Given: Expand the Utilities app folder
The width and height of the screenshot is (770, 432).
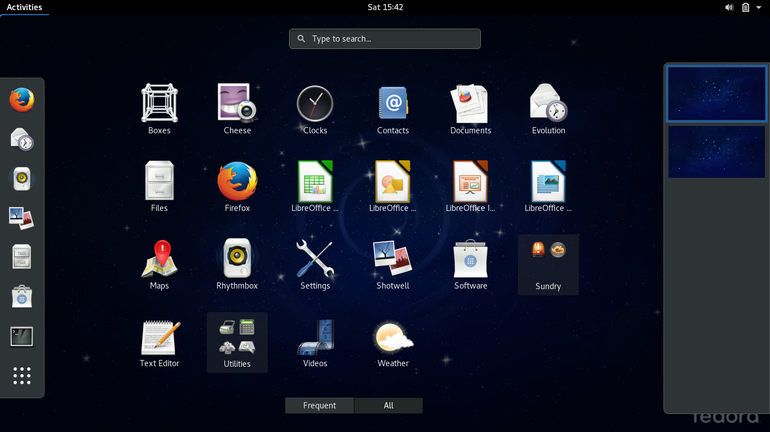Looking at the screenshot, I should coord(237,341).
